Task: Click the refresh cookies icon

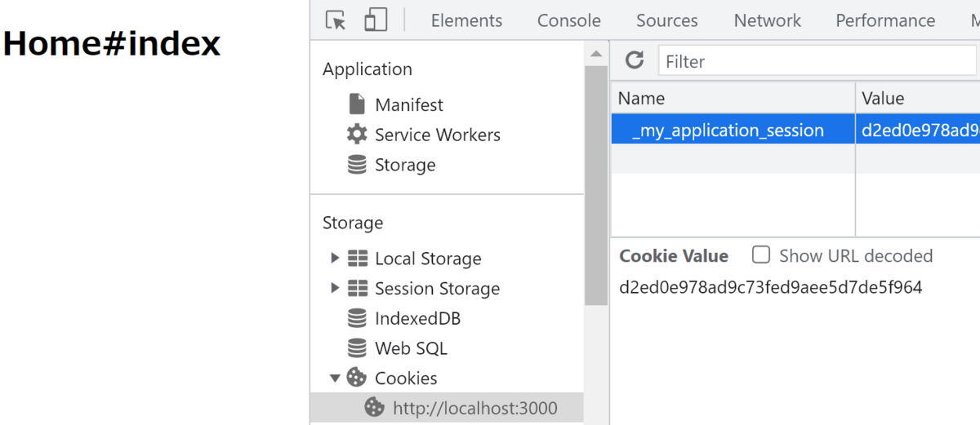Action: coord(635,60)
